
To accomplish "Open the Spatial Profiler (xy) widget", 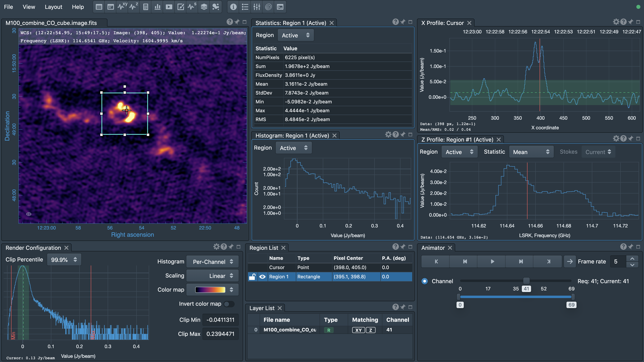I will pyautogui.click(x=122, y=7).
